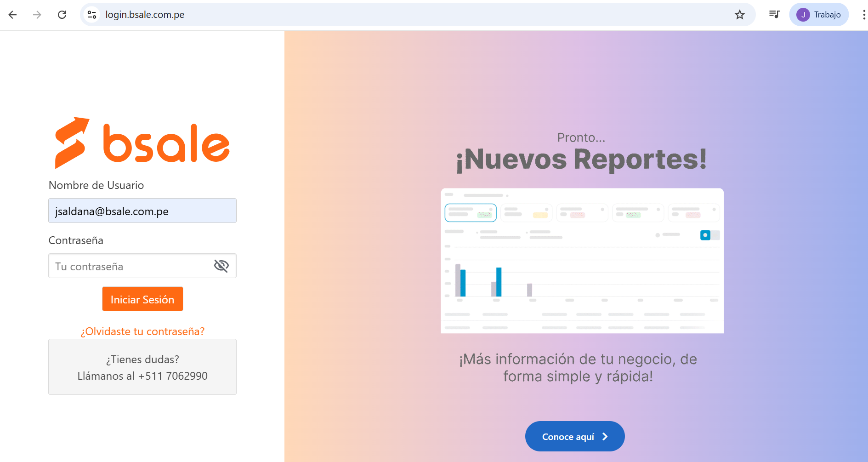Screen dimensions: 868x462
Task: Open the media control icon in toolbar
Action: click(774, 15)
